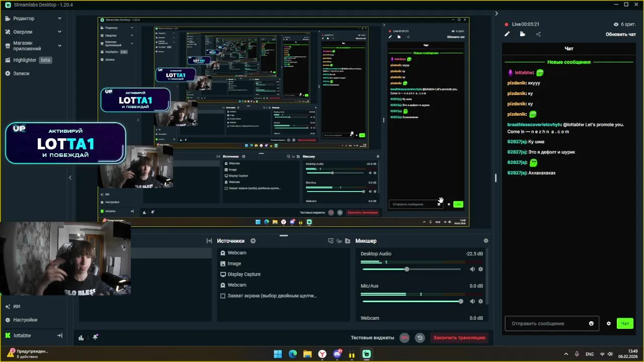Open Yandex Browser from the taskbar
The height and width of the screenshot is (362, 644).
[323, 354]
